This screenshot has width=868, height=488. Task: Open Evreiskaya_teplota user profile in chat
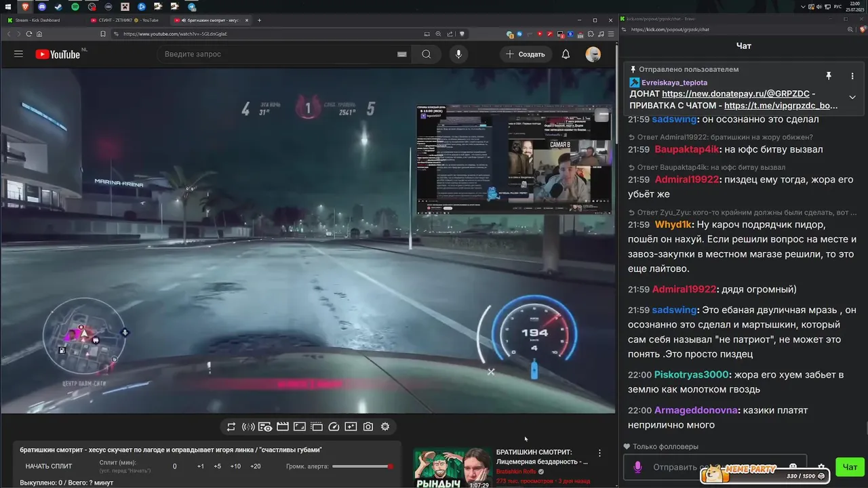674,83
